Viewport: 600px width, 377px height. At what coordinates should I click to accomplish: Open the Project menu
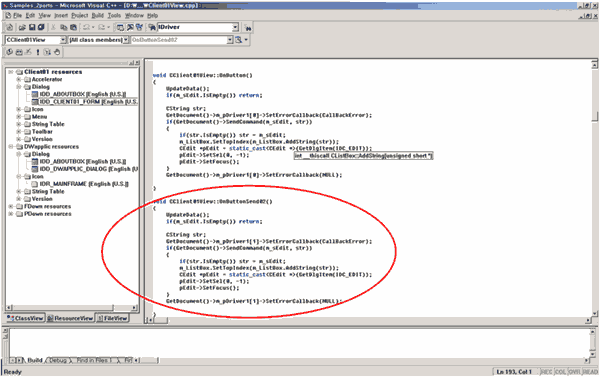[x=80, y=15]
